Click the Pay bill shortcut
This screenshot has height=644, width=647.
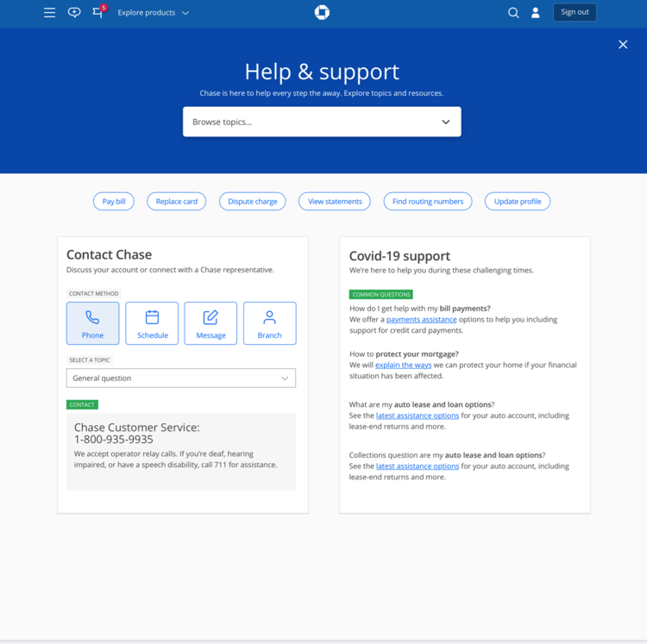point(114,202)
